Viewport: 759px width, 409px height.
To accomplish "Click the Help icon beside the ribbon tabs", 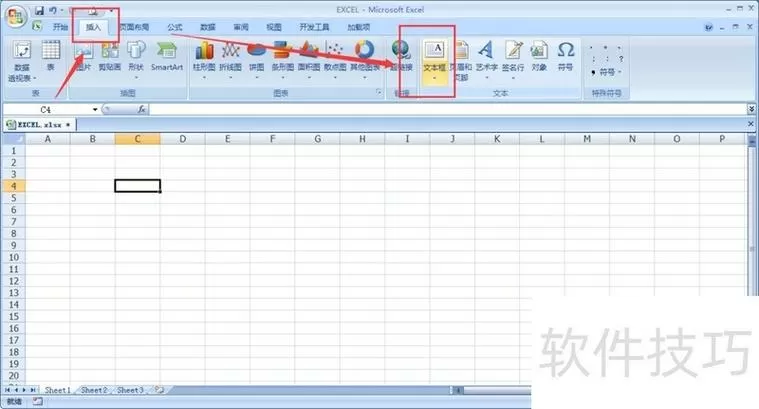I will (x=709, y=28).
